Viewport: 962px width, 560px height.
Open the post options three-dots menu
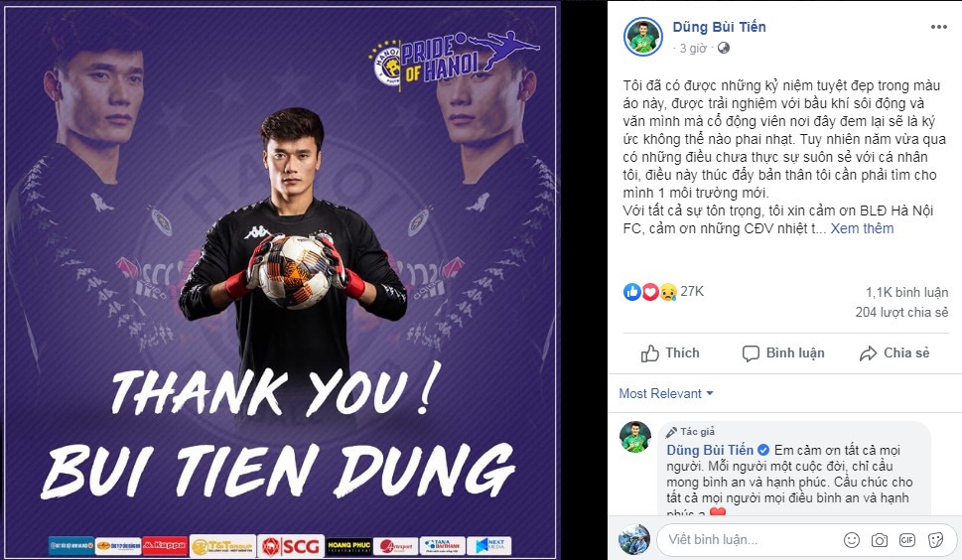[939, 27]
